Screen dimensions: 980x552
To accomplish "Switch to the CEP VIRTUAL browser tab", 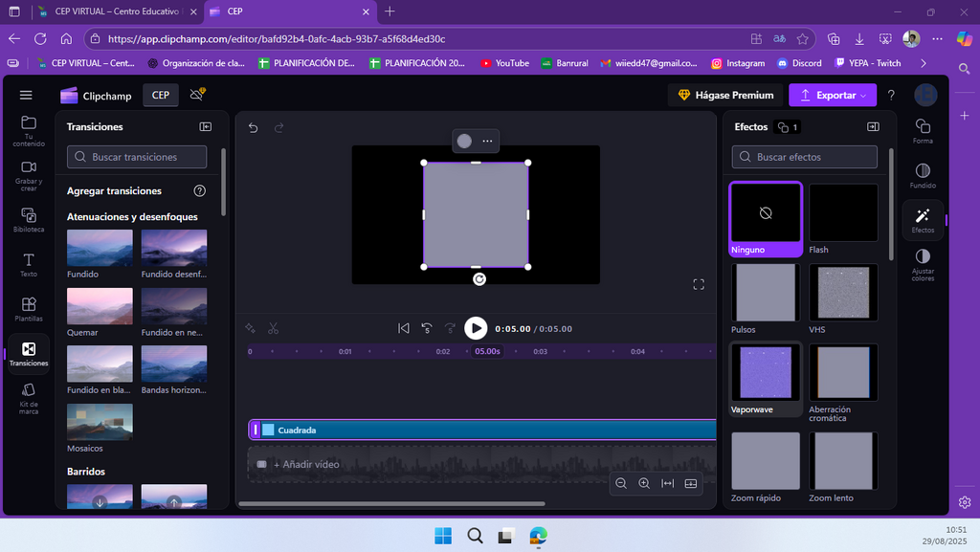I will click(x=117, y=11).
